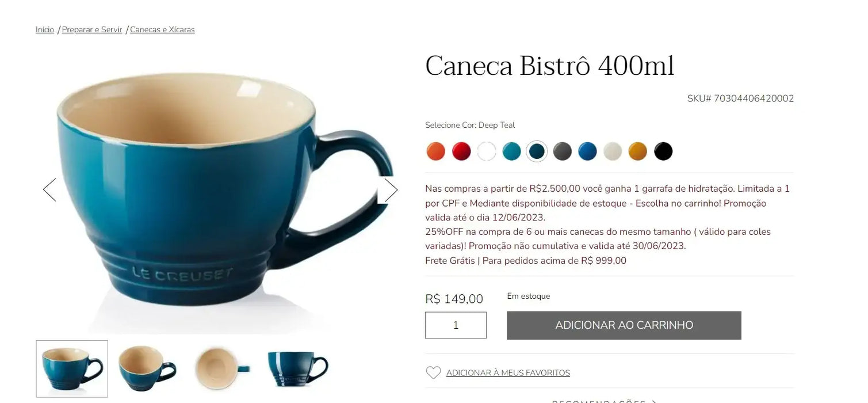Click the next image arrow
This screenshot has height=403, width=868.
click(391, 190)
